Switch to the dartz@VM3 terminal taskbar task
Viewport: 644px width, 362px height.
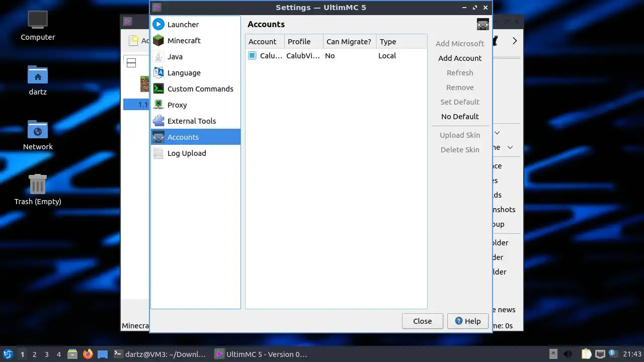click(160, 354)
